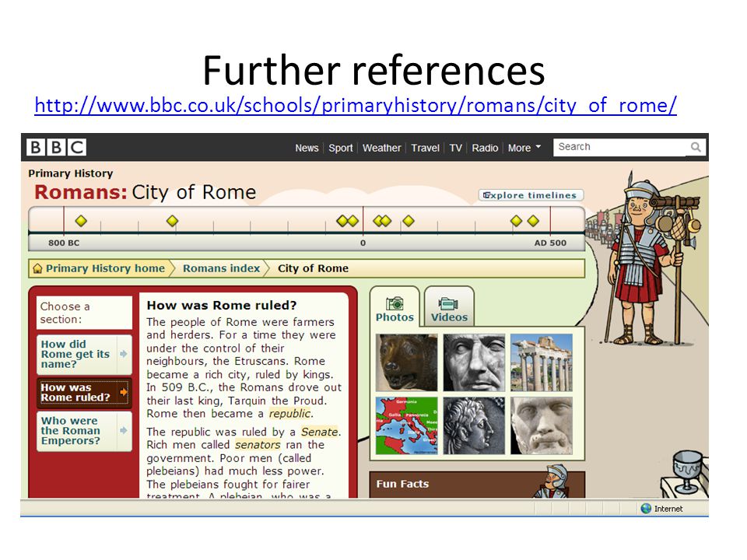Viewport: 747px width, 560px height.
Task: Open the News link in BBC header
Action: 307,148
